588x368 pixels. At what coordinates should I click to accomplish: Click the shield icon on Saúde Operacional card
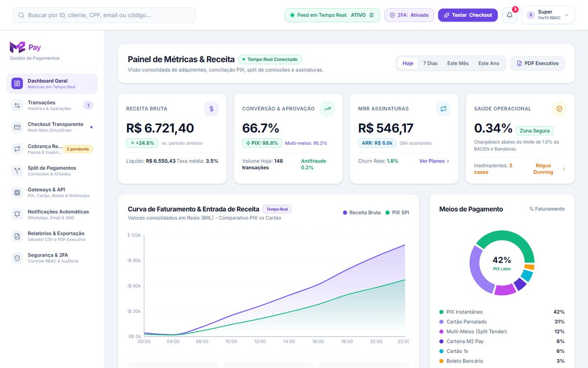(560, 108)
